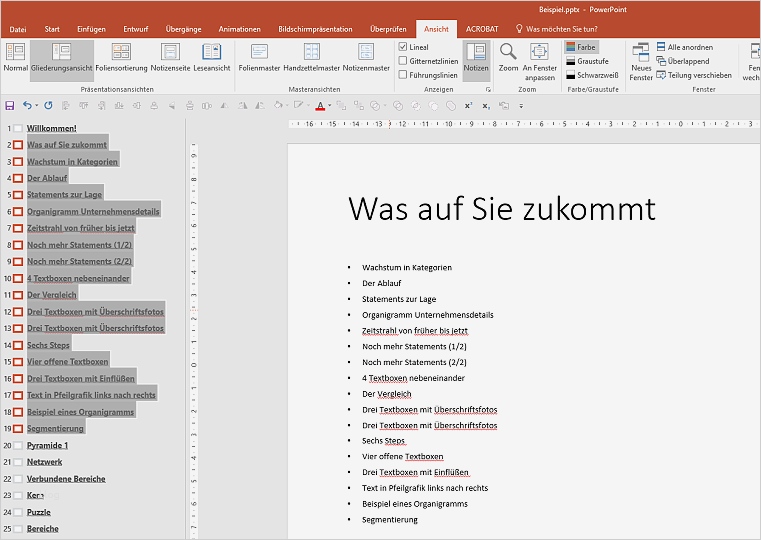Open the undo dropdown arrow

(37, 105)
